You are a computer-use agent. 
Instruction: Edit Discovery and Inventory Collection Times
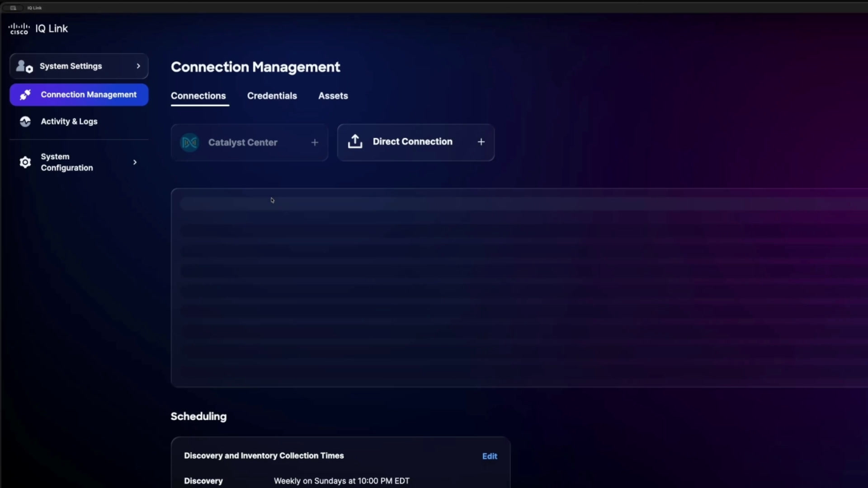click(490, 456)
